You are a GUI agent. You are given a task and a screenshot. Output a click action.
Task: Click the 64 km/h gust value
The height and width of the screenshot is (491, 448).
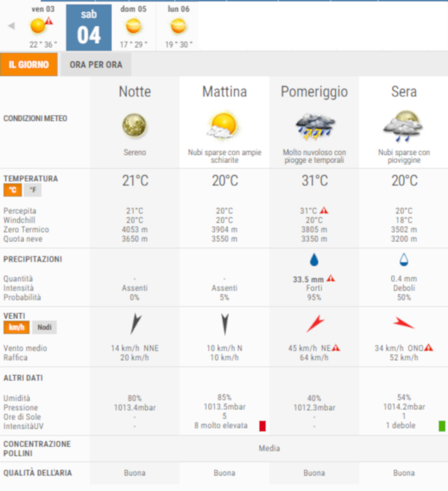(x=314, y=358)
